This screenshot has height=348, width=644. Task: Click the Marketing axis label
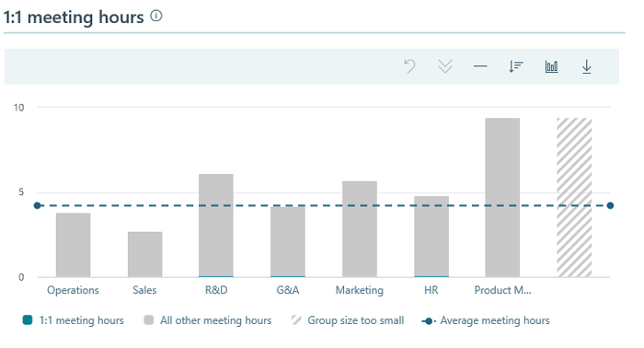[360, 290]
